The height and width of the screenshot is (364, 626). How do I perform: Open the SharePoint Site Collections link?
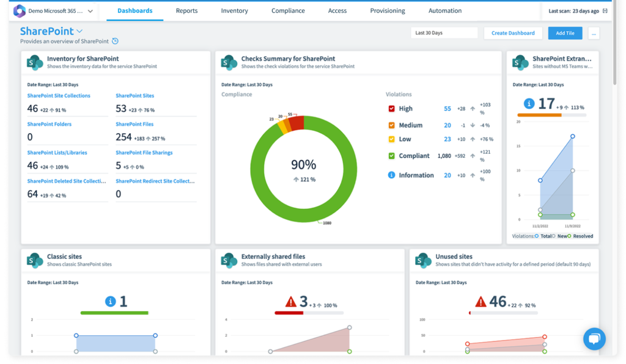[x=59, y=96]
